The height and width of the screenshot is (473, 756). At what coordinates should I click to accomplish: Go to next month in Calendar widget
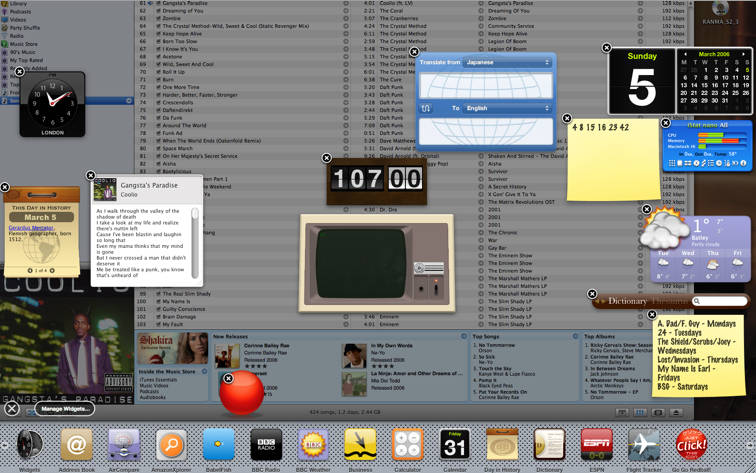(744, 54)
